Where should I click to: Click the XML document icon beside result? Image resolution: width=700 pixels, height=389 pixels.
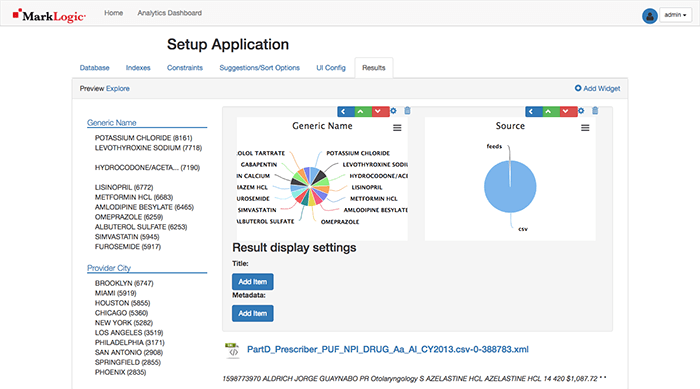point(232,350)
